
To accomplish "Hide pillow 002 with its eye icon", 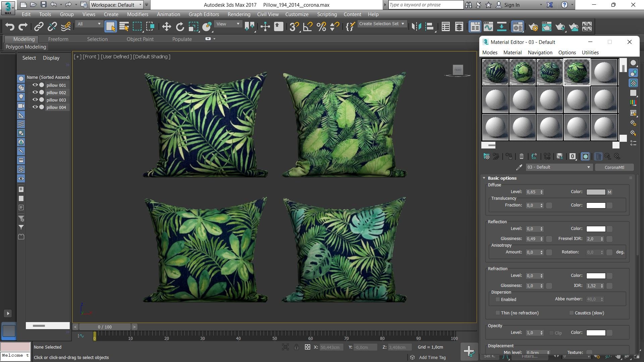I will 35,93.
